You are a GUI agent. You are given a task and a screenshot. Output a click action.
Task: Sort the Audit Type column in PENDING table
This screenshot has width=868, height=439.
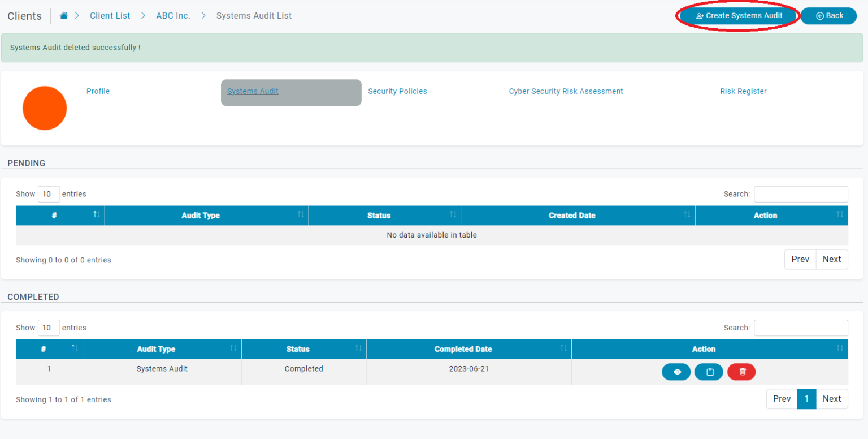[x=300, y=215]
